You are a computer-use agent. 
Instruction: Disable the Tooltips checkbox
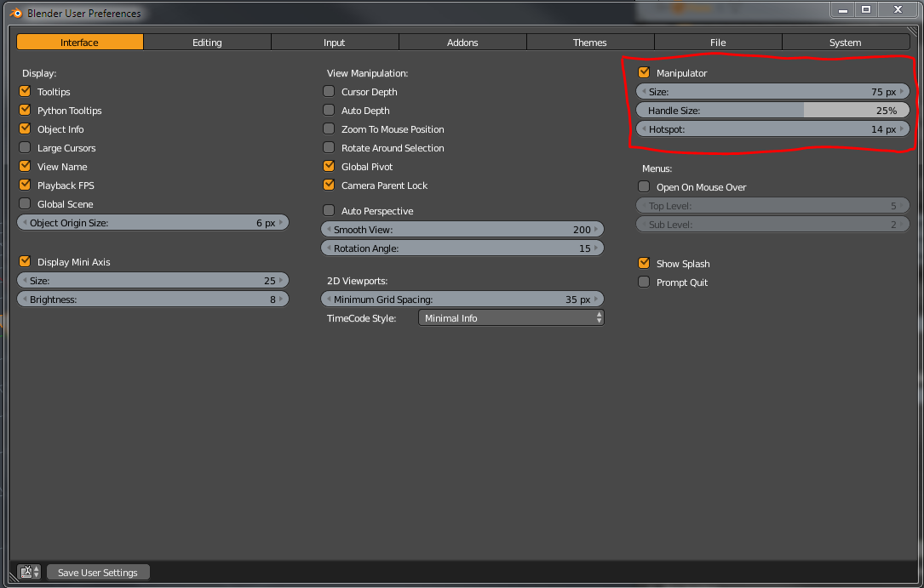coord(25,92)
